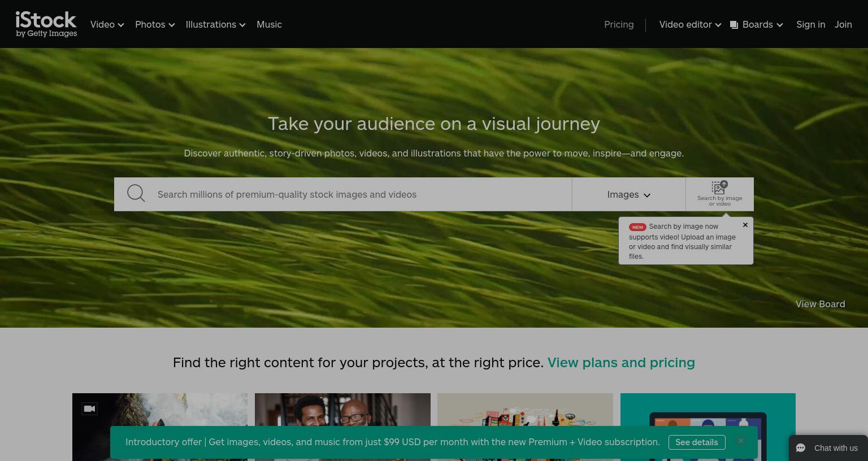This screenshot has height=461, width=868.
Task: Click the iStock by Getty Images logo
Action: (x=46, y=24)
